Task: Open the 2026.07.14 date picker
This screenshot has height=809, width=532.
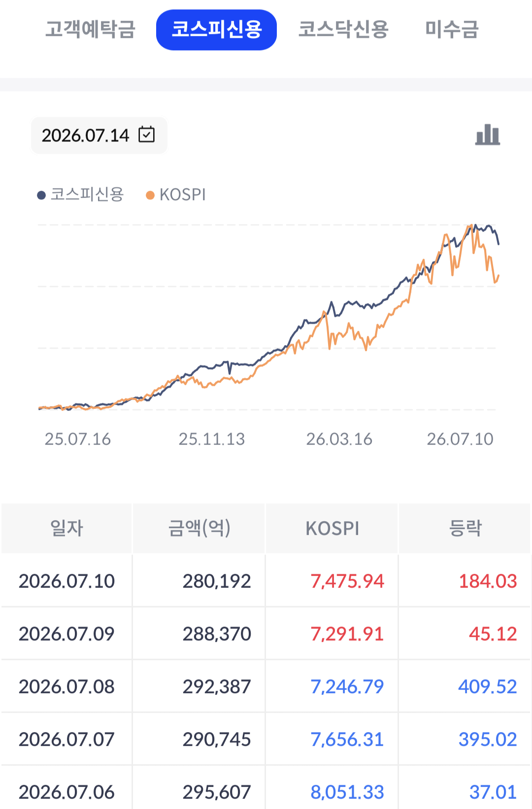Action: click(99, 135)
